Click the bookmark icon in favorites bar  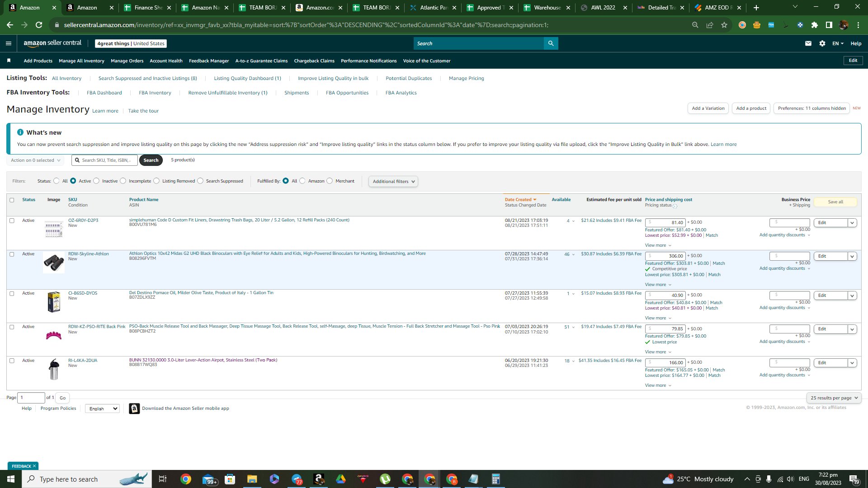tap(9, 61)
